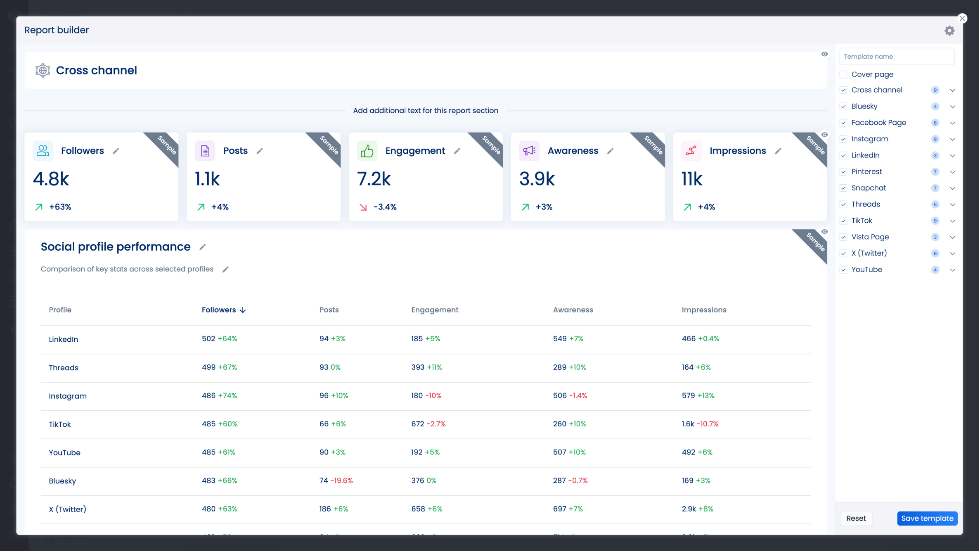Image resolution: width=980 pixels, height=552 pixels.
Task: Click the Posts document icon
Action: [x=205, y=150]
